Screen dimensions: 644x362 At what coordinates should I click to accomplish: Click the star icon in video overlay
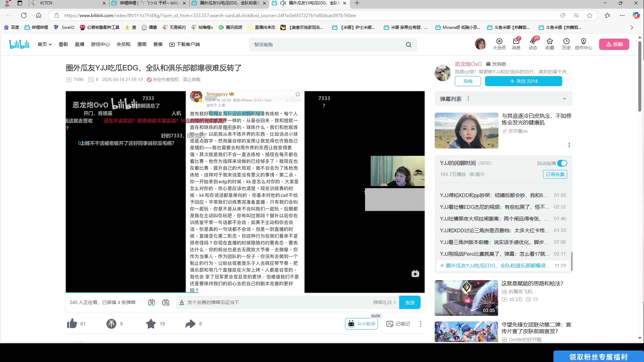(x=298, y=94)
